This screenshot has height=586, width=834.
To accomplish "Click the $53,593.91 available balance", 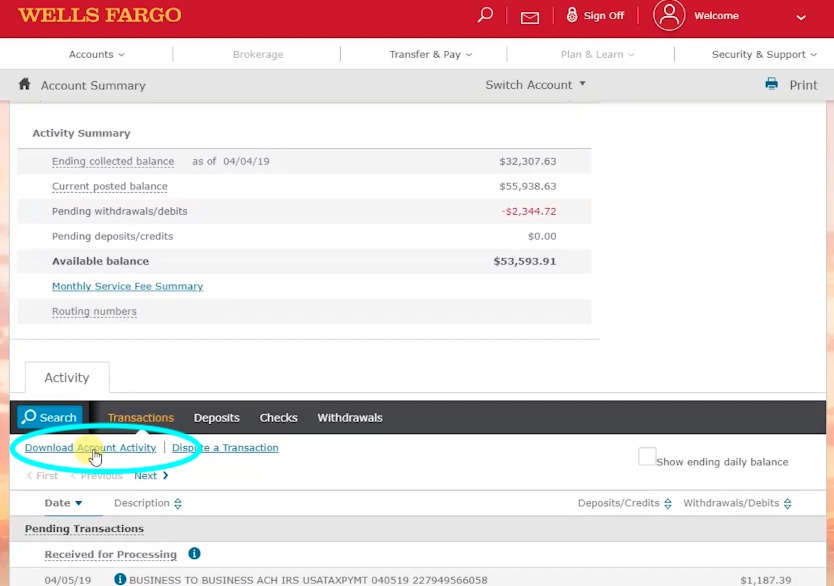I will pos(524,261).
